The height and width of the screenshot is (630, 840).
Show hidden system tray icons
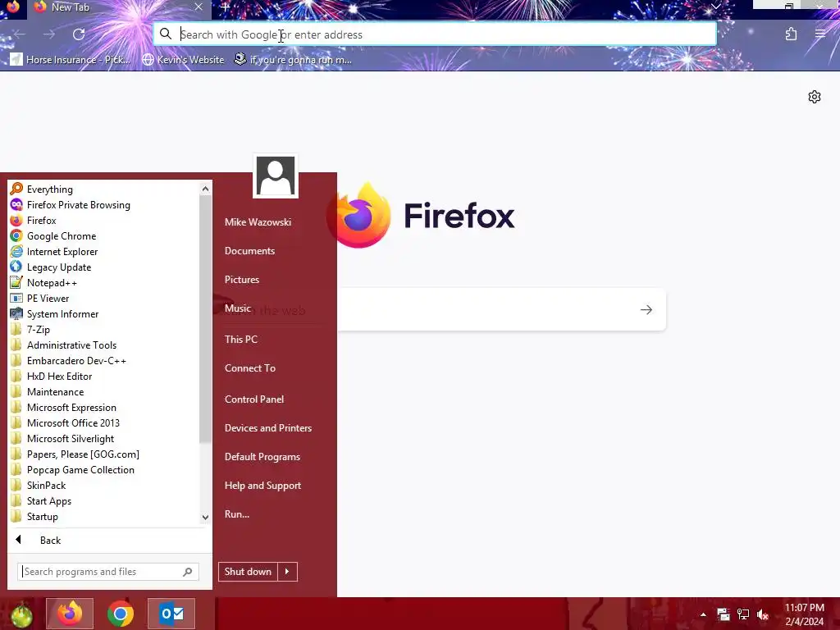(703, 614)
